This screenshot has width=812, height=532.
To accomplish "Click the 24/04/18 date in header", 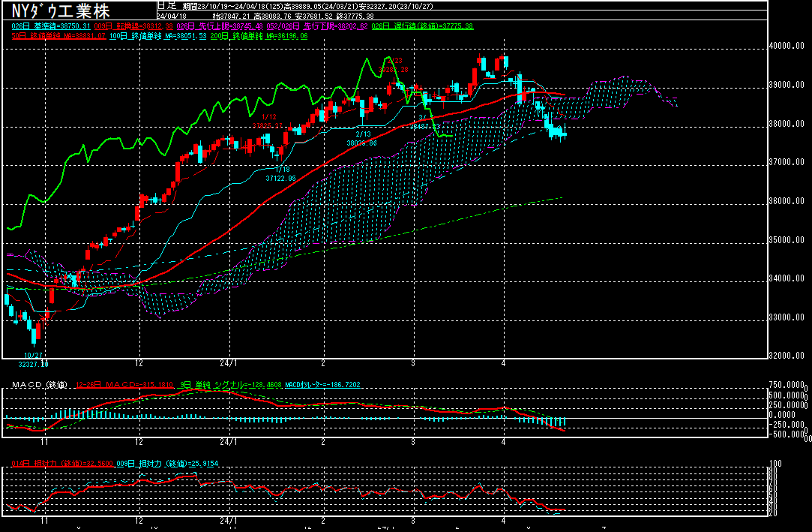I will [172, 16].
